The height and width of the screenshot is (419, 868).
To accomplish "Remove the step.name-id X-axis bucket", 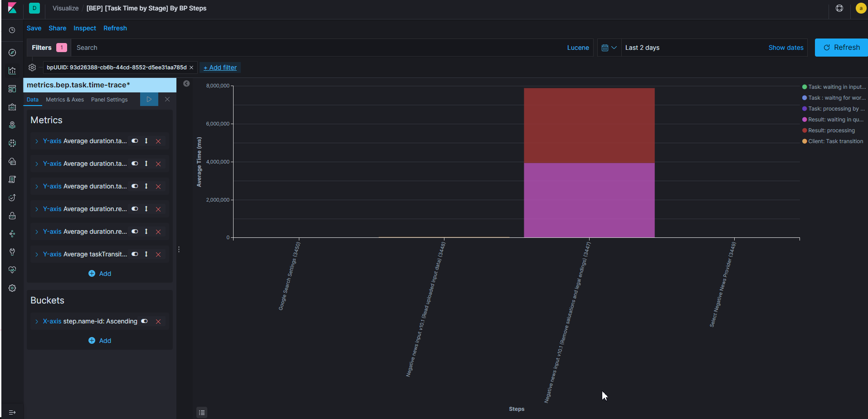I will [158, 322].
